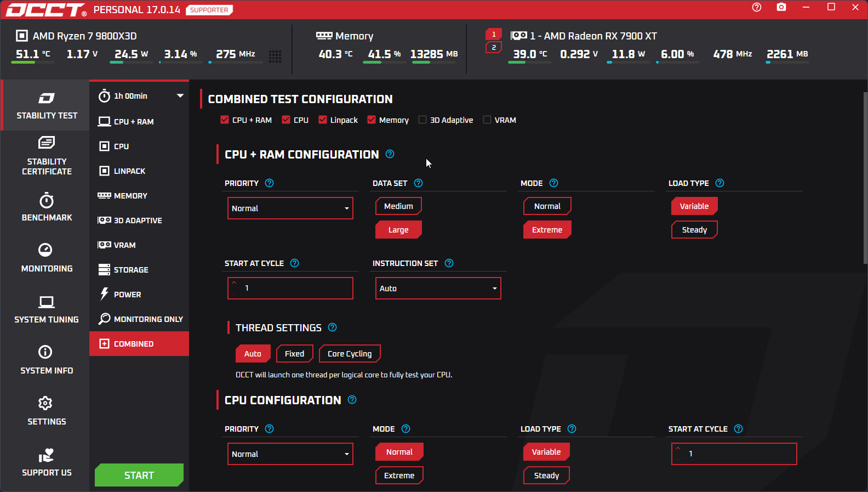Show help for CPU Configuration Start At Cycle

739,429
